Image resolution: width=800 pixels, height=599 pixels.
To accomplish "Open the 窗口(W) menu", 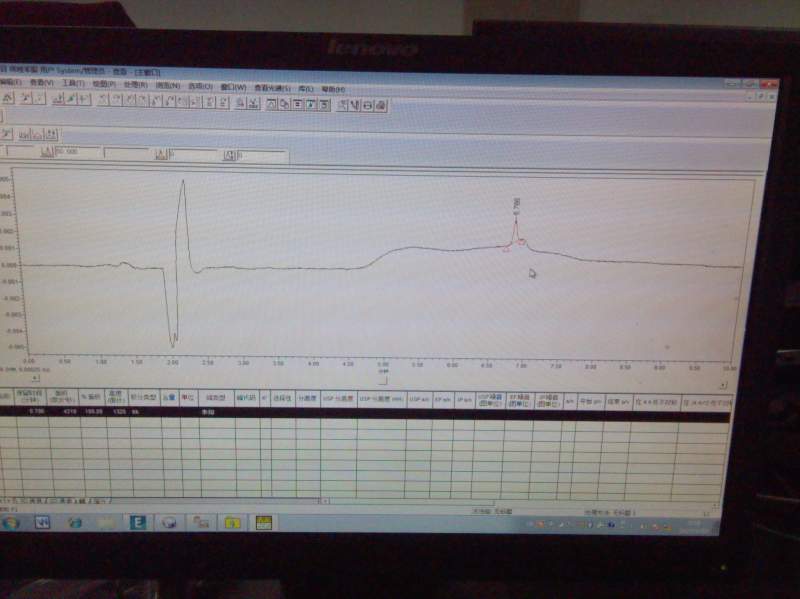I will coord(233,87).
